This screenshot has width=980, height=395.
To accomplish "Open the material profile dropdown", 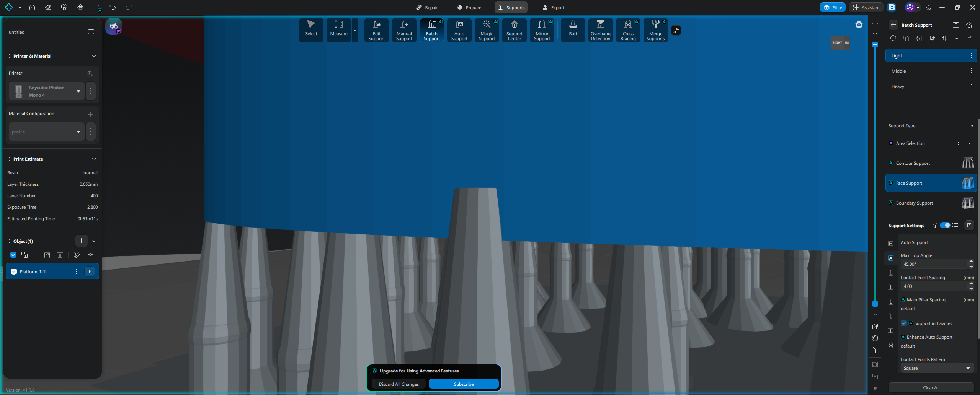I will click(x=46, y=132).
